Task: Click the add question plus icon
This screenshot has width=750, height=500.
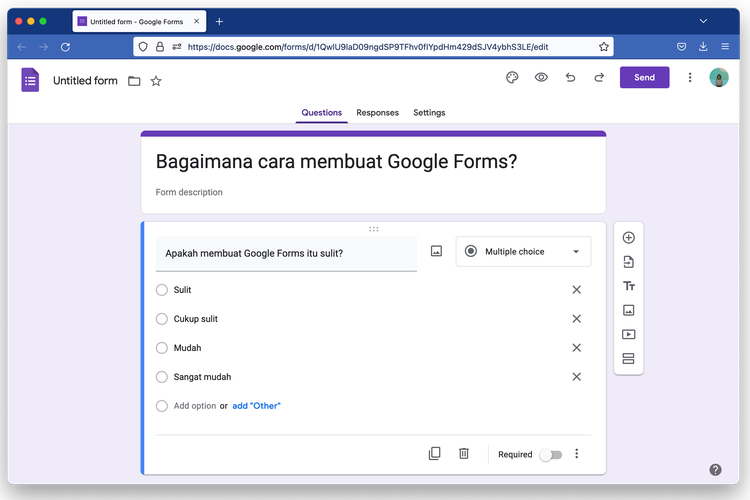Action: point(628,238)
